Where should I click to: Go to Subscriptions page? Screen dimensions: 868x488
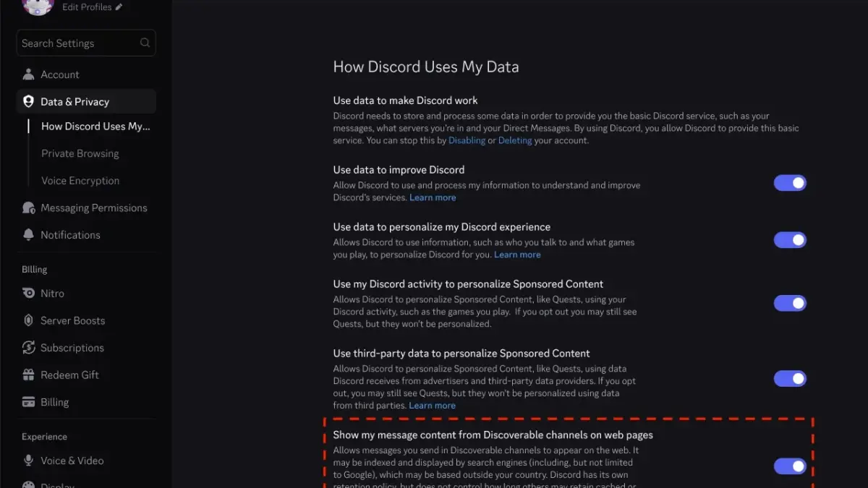tap(86, 348)
